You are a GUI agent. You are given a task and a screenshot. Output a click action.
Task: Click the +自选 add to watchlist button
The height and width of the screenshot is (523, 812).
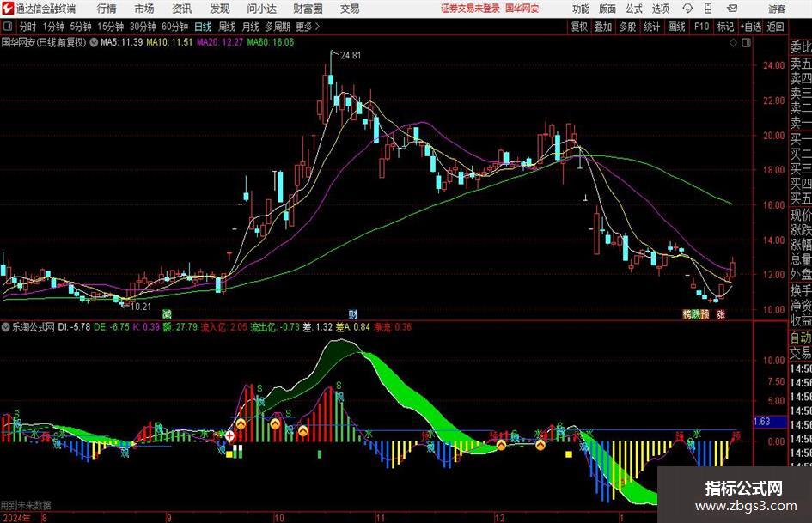(x=751, y=27)
